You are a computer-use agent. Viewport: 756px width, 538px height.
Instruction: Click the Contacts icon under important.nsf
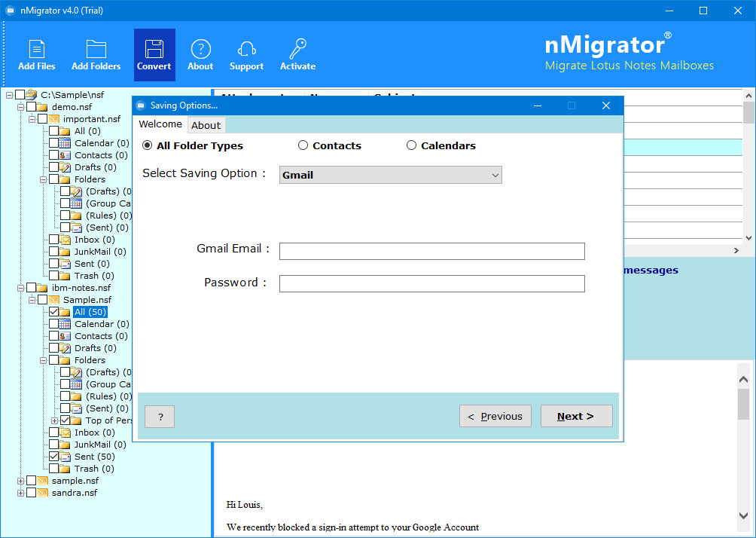tap(65, 155)
